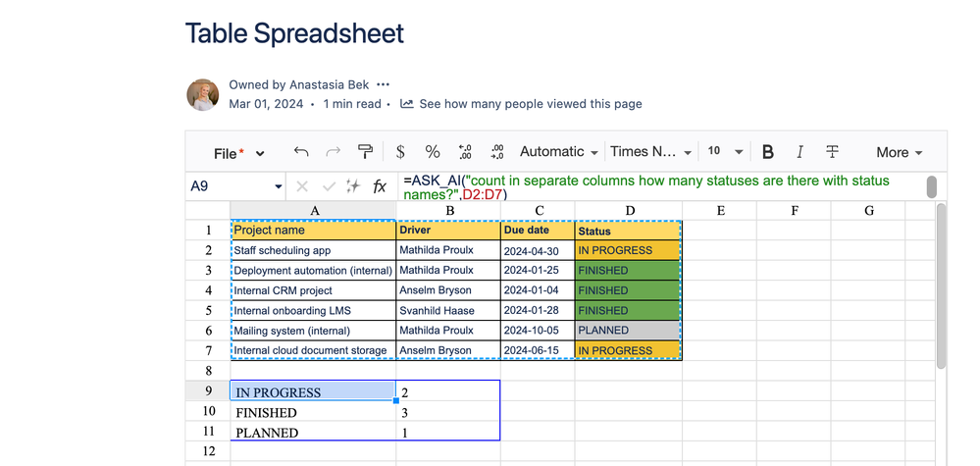This screenshot has width=980, height=466.
Task: Select the FINISHED result cell in row 10
Action: tap(313, 411)
